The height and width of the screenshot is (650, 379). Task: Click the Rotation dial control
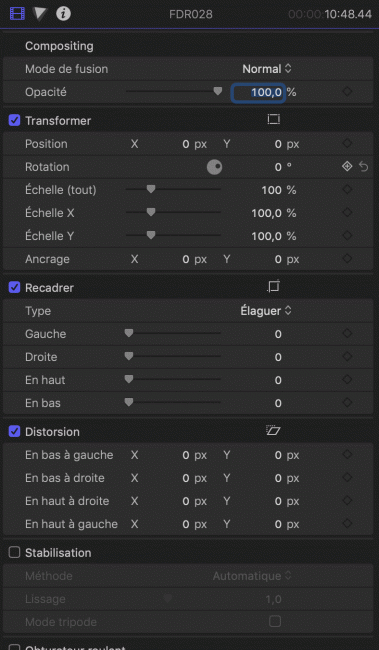click(214, 167)
